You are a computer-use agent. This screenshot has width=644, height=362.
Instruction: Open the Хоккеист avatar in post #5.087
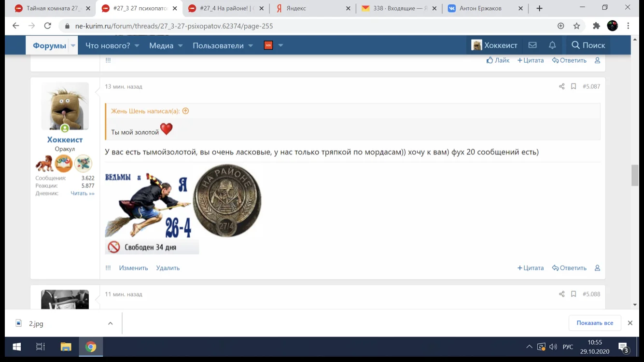pyautogui.click(x=65, y=106)
